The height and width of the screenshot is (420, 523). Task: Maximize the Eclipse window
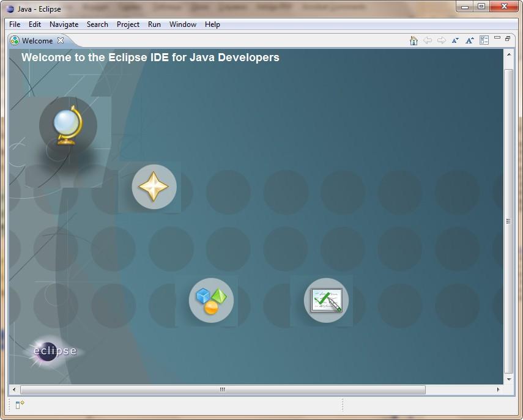[481, 7]
